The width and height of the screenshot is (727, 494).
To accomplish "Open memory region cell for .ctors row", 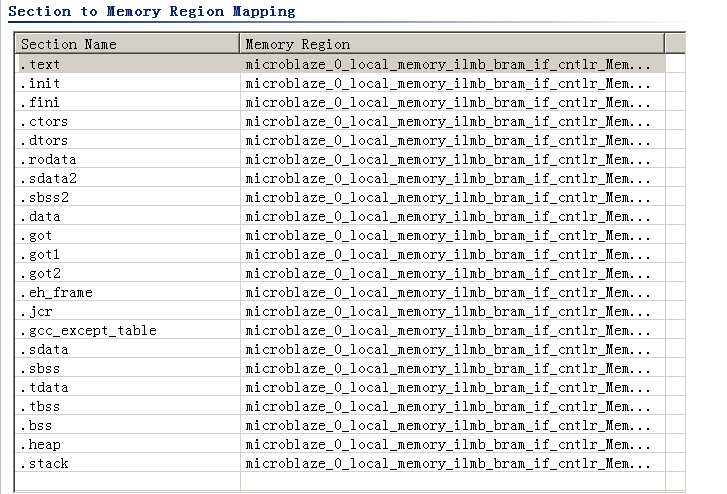I will coord(453,121).
